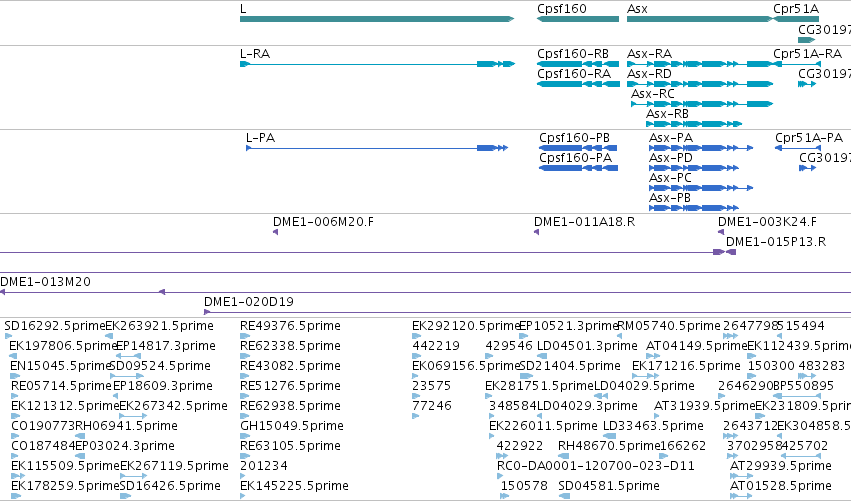Select EST GH15049.5prime
Screen dimensions: 851x501
click(292, 427)
